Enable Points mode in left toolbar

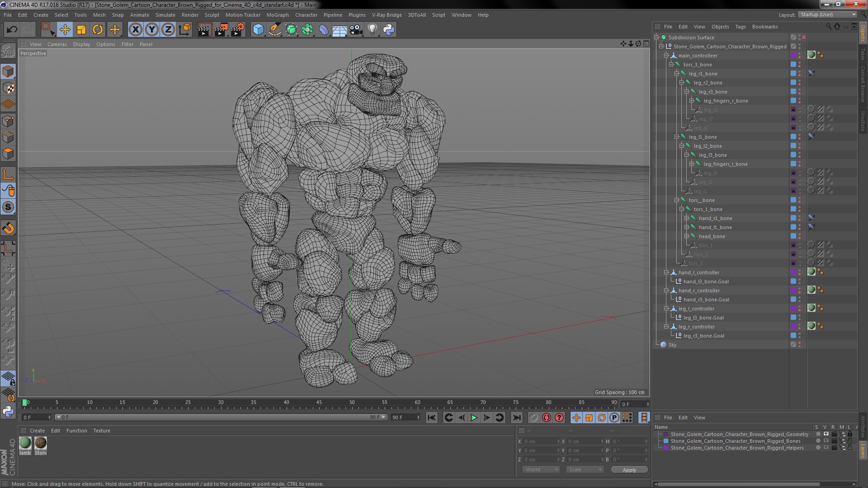[x=8, y=121]
